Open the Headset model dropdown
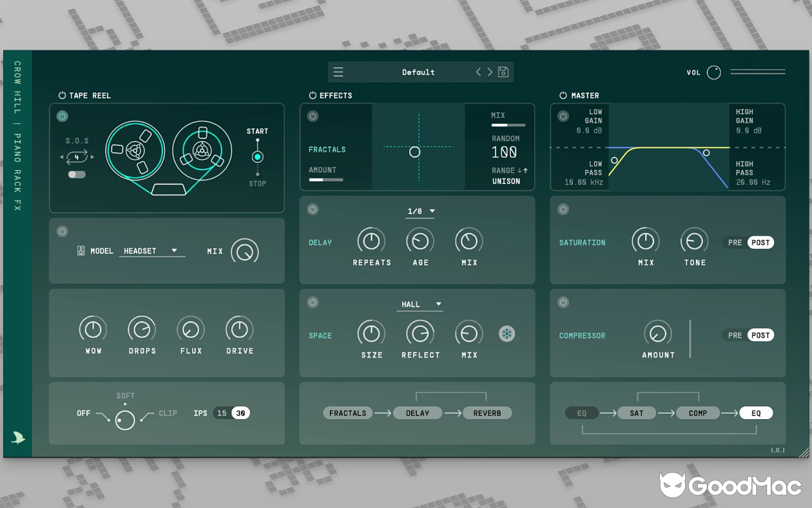 [x=152, y=251]
